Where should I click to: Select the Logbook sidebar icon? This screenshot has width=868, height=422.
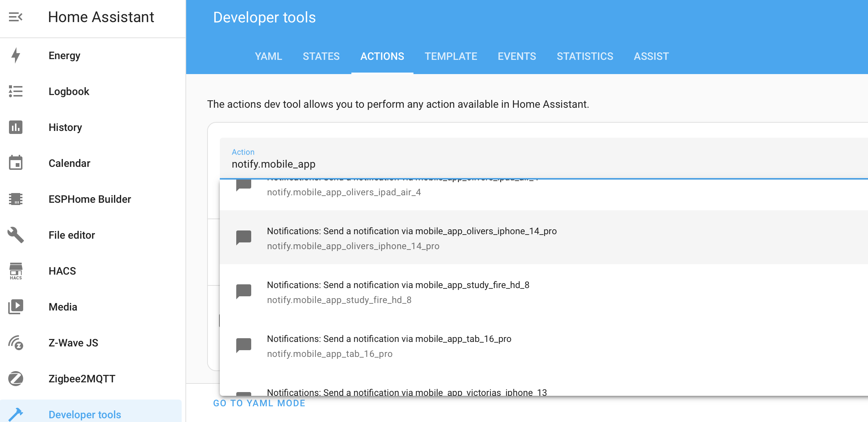[16, 91]
